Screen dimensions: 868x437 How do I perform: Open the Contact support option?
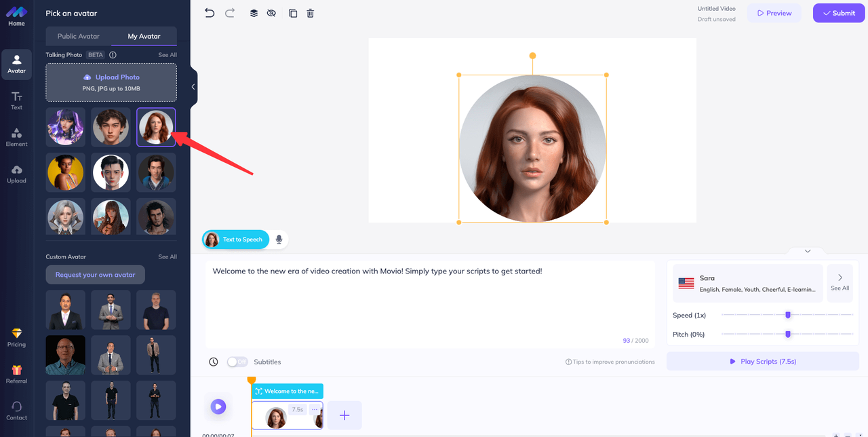point(16,411)
